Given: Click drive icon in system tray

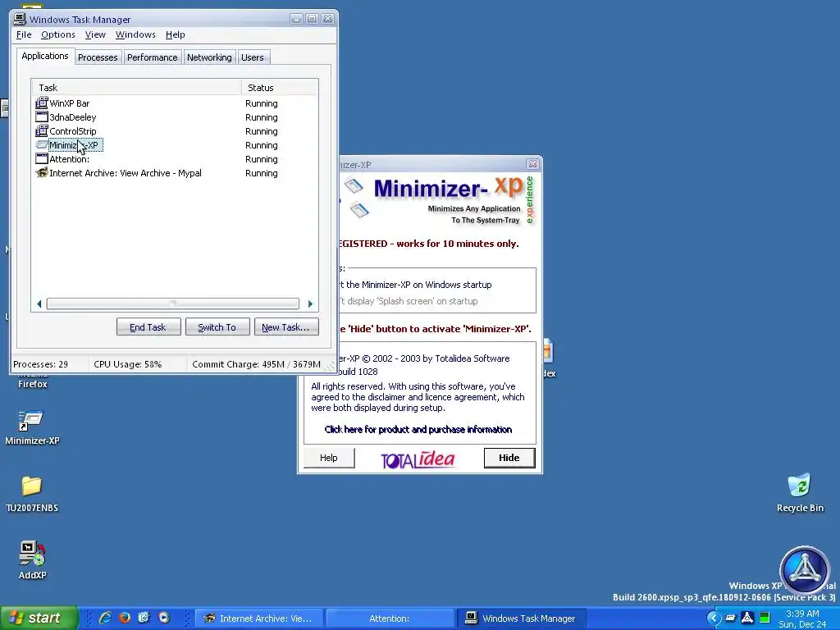Looking at the screenshot, I should tap(730, 619).
